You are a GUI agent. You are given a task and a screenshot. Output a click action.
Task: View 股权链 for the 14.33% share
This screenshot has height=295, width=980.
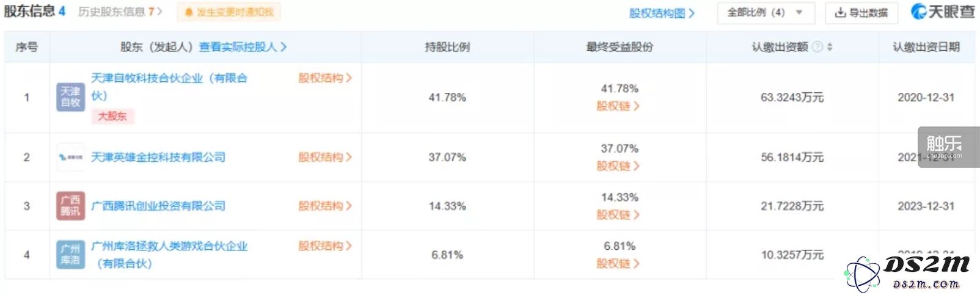tap(618, 215)
